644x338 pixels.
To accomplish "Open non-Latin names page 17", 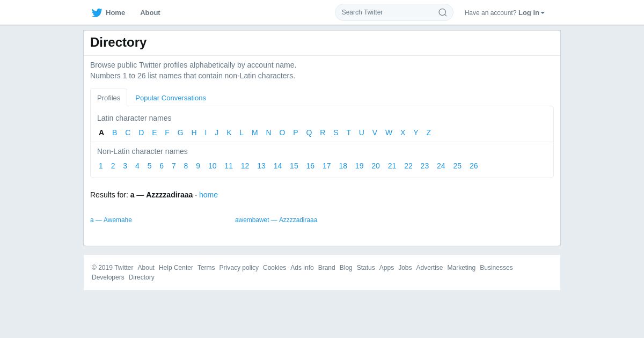I will tap(327, 166).
